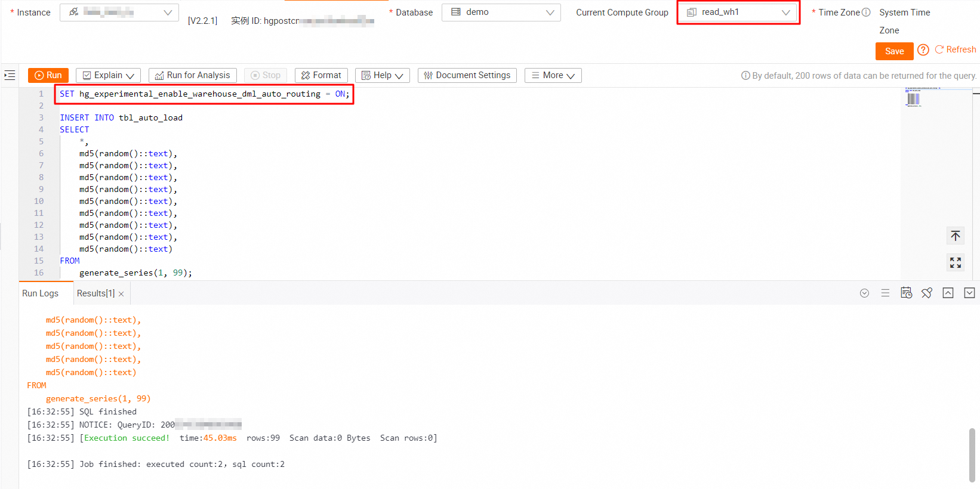980x489 pixels.
Task: Click the FROM keyword on line 15
Action: [70, 261]
